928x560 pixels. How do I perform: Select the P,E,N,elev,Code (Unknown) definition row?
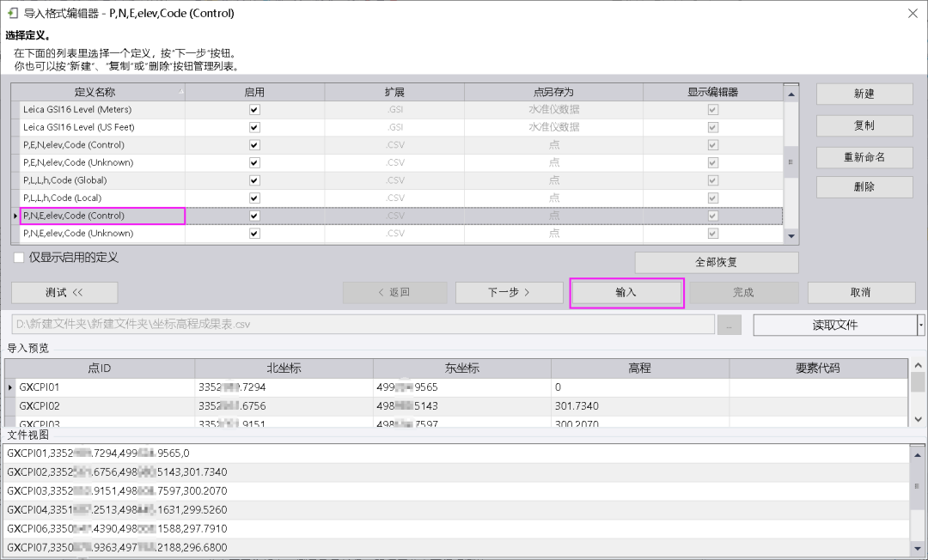pyautogui.click(x=103, y=161)
